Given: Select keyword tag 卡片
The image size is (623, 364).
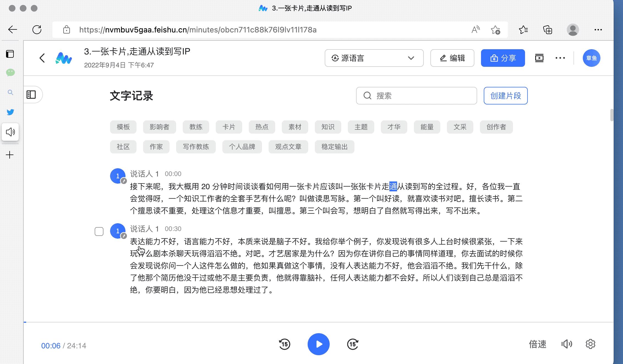Looking at the screenshot, I should (x=229, y=127).
